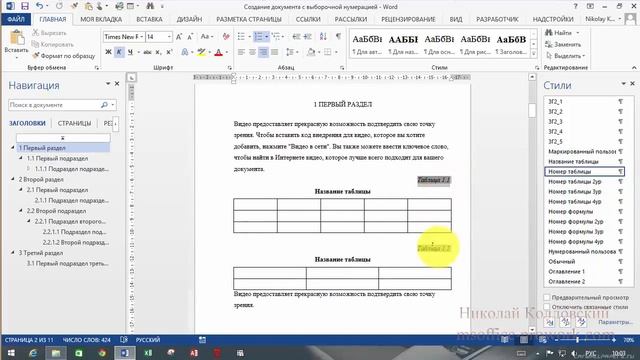Check Отключить связанные стили checkbox
This screenshot has width=640, height=360.
547,307
